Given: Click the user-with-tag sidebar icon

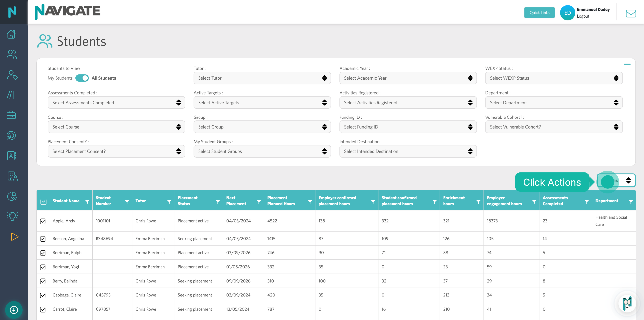Looking at the screenshot, I should click(x=12, y=75).
